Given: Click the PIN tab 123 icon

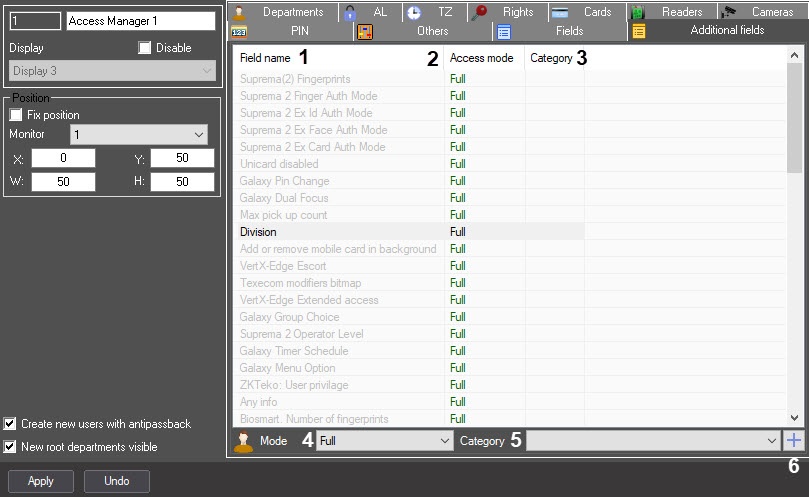Looking at the screenshot, I should (x=239, y=32).
